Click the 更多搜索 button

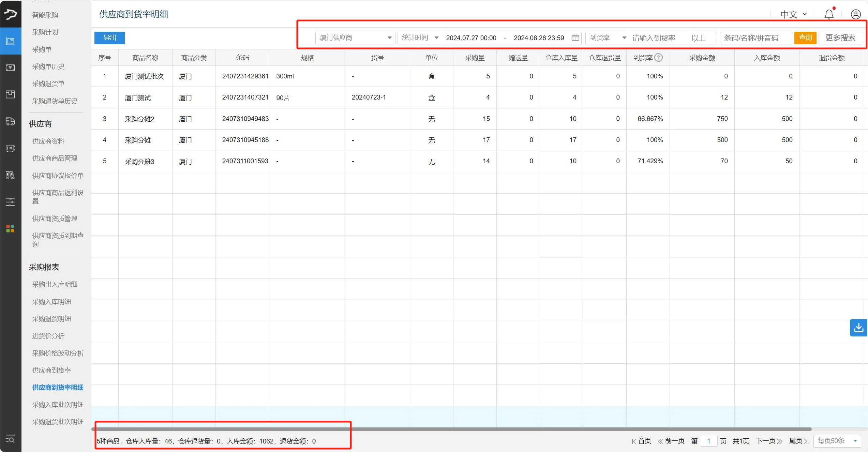[840, 38]
